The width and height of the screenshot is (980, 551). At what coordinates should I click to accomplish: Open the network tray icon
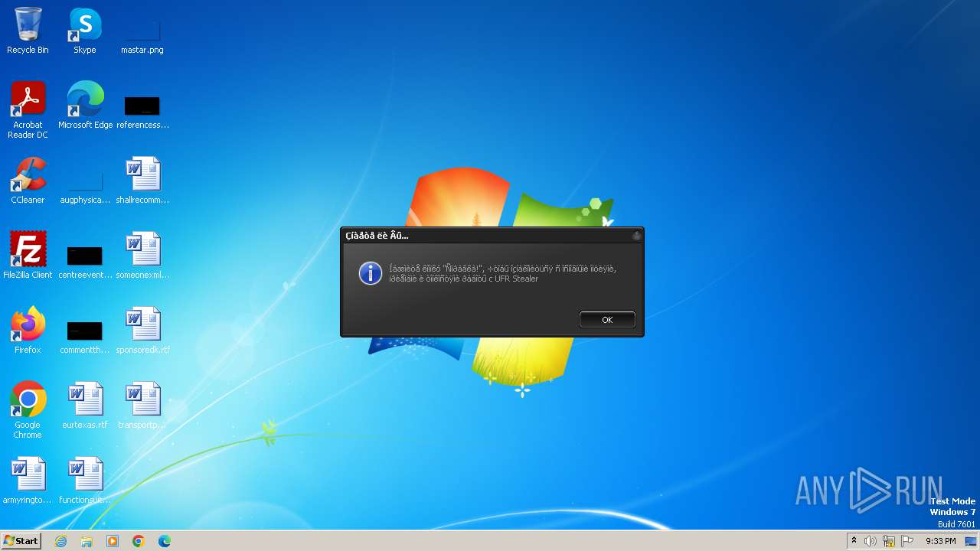pyautogui.click(x=889, y=541)
